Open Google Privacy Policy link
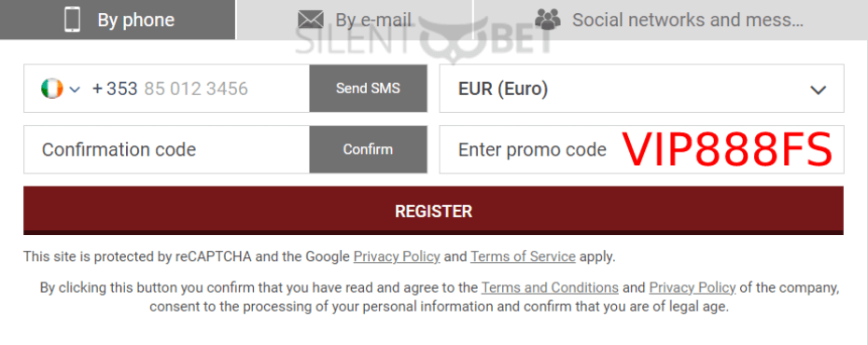 pyautogui.click(x=397, y=256)
